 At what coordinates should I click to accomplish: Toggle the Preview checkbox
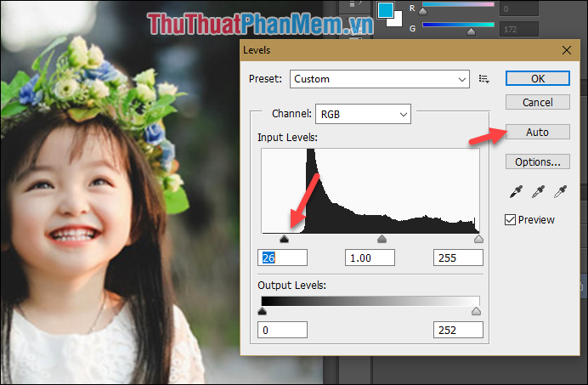[510, 220]
